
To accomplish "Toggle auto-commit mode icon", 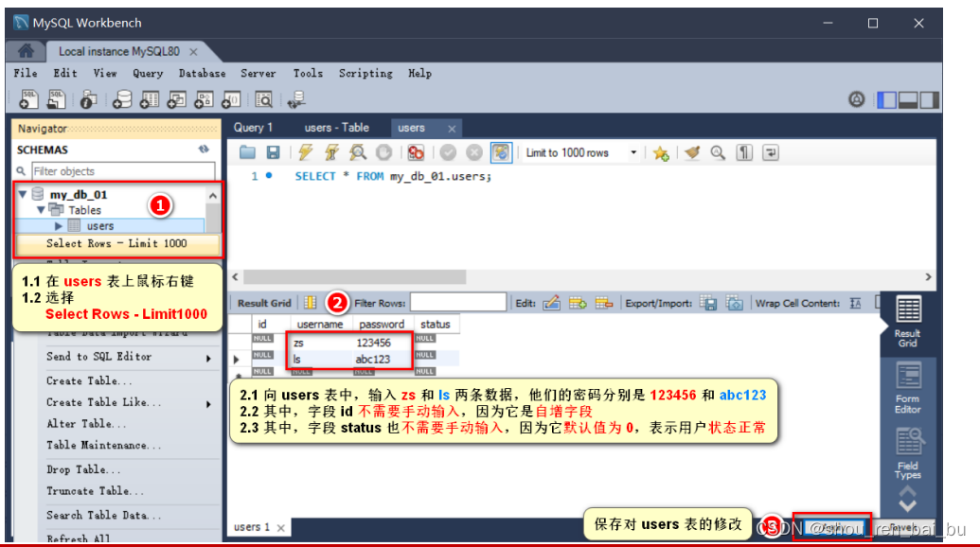I will (x=501, y=152).
